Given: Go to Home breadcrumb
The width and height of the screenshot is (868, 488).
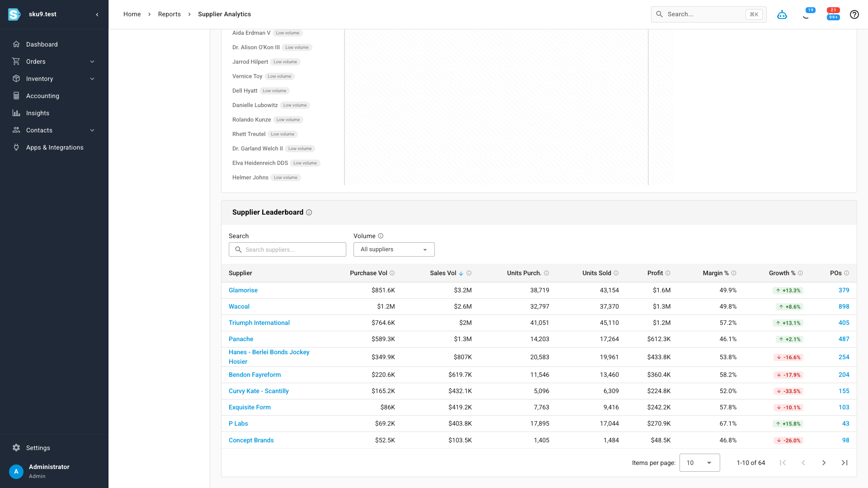Looking at the screenshot, I should (x=132, y=14).
